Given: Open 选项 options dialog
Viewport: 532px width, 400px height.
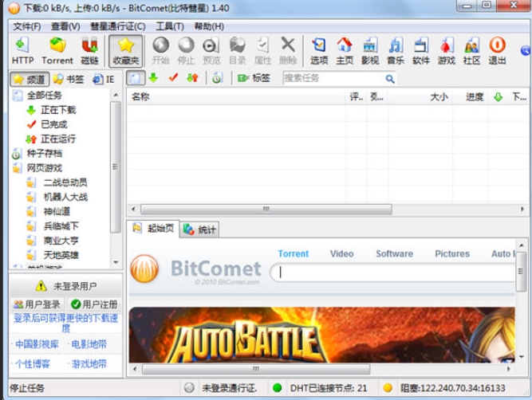Looking at the screenshot, I should click(x=319, y=51).
